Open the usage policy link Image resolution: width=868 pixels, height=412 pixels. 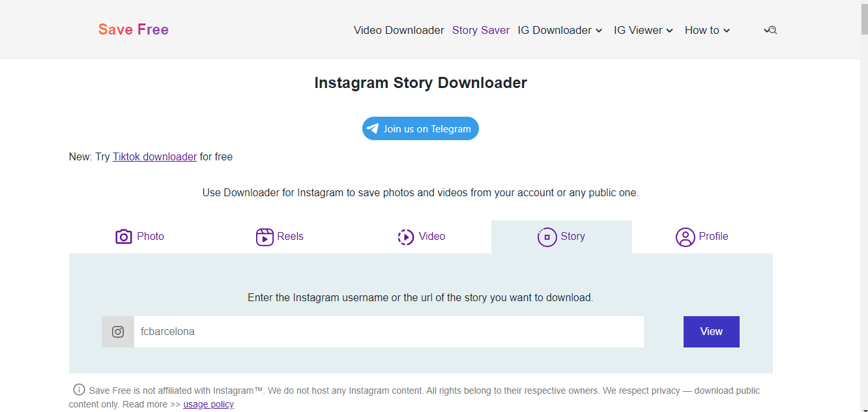tap(209, 404)
